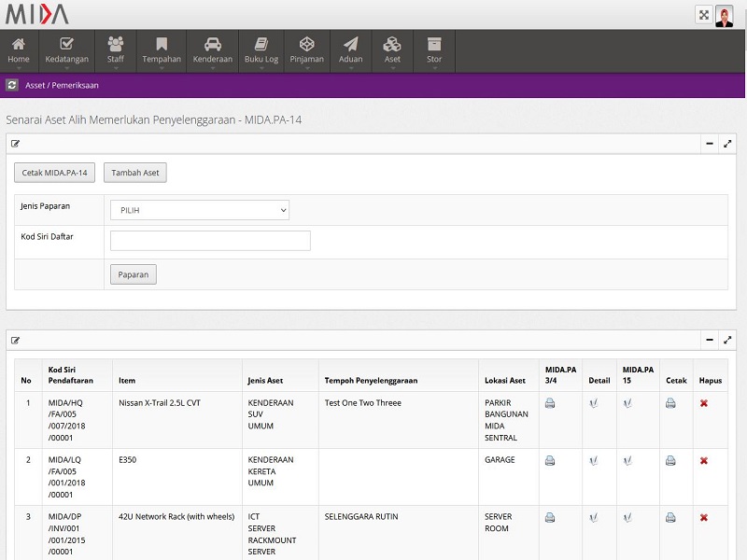The height and width of the screenshot is (560, 747).
Task: Expand the asset list panel to fullscreen
Action: point(727,341)
